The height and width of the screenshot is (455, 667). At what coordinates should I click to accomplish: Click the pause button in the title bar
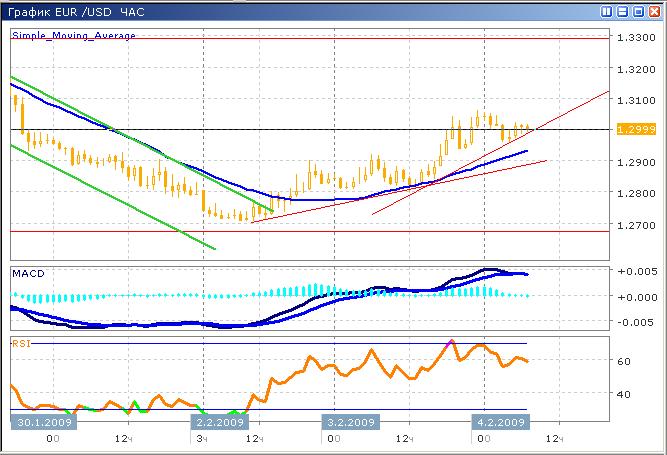[x=607, y=11]
